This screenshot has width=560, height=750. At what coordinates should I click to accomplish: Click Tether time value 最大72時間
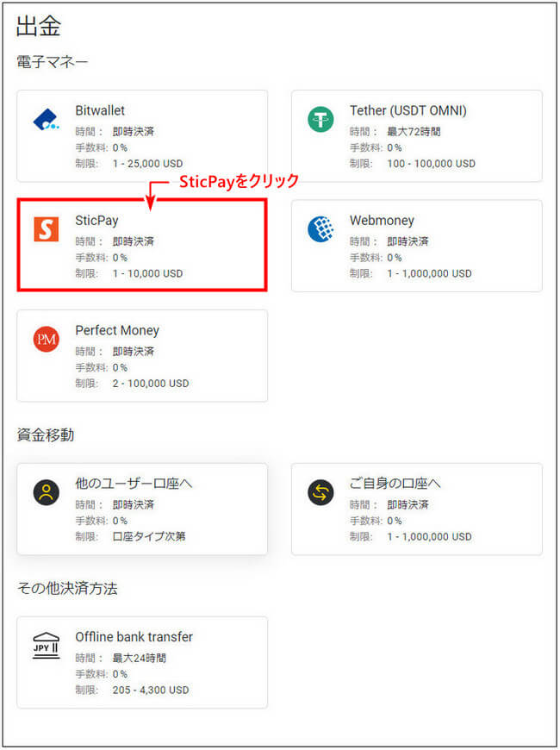(414, 132)
